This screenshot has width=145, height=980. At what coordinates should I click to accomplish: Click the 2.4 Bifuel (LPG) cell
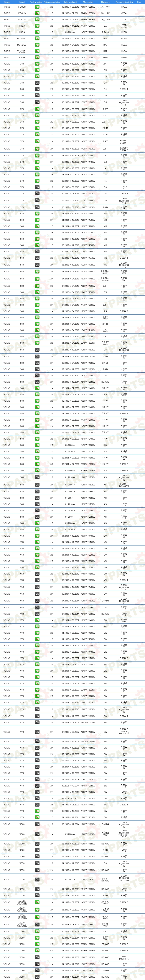coord(106,272)
